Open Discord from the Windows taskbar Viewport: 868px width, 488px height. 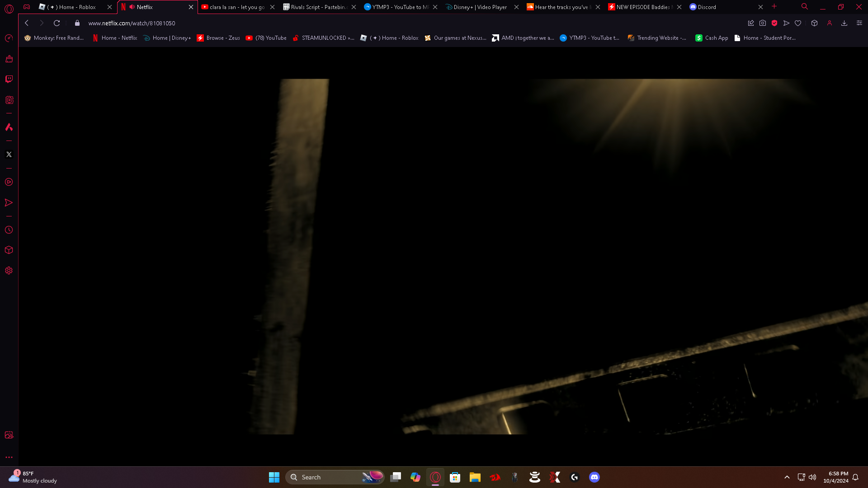pos(594,477)
